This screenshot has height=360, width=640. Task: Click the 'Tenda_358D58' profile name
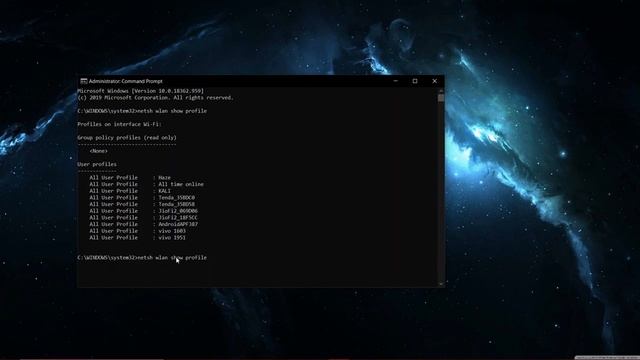tap(176, 204)
